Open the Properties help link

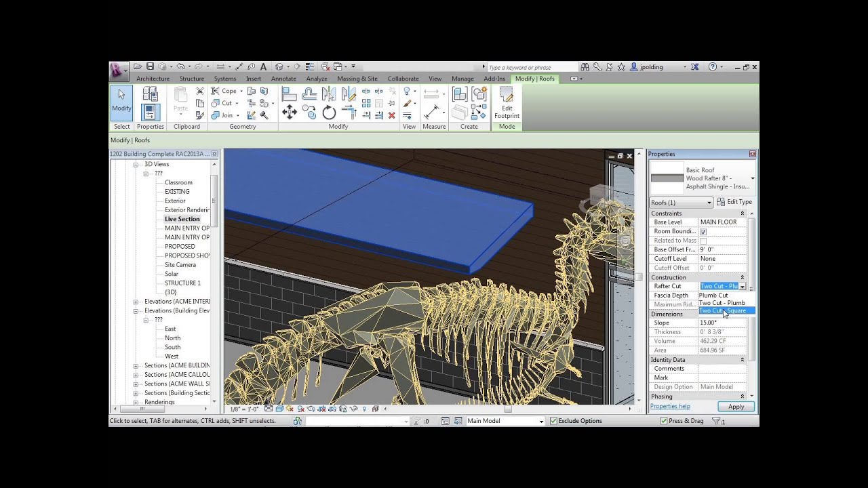[x=670, y=406]
